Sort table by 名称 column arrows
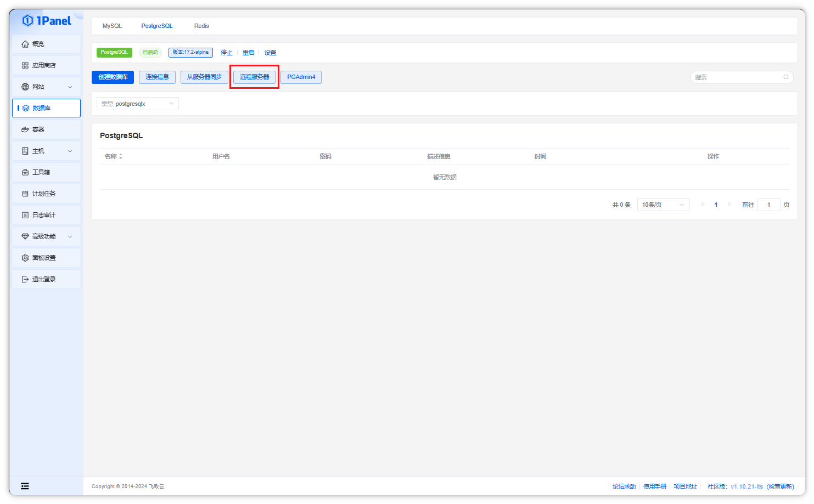Viewport: 814px width, 504px height. click(121, 156)
